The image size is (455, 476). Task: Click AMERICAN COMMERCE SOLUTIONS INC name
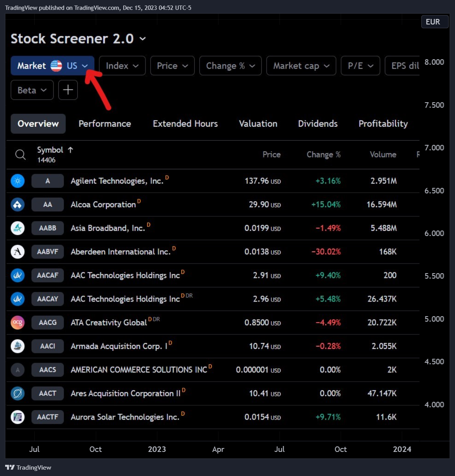coord(139,370)
